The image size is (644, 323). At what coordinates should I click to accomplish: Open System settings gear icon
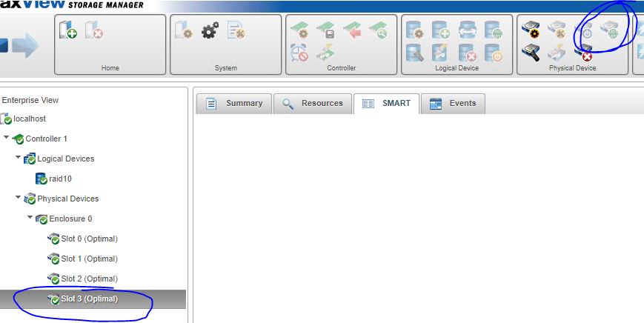click(210, 31)
